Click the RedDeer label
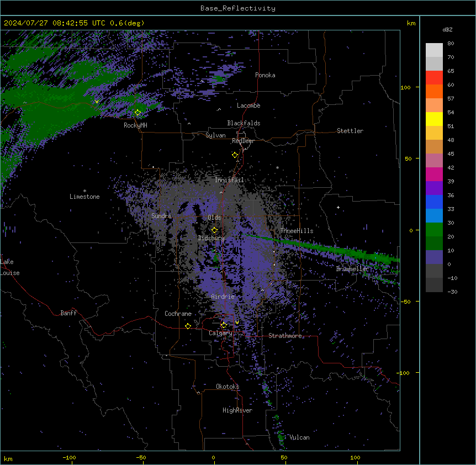 [x=243, y=141]
